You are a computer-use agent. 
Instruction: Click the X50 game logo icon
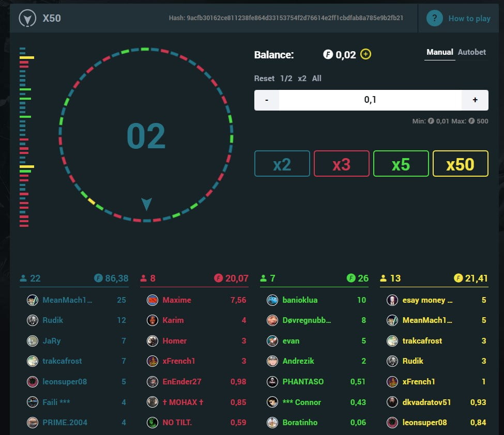click(26, 19)
